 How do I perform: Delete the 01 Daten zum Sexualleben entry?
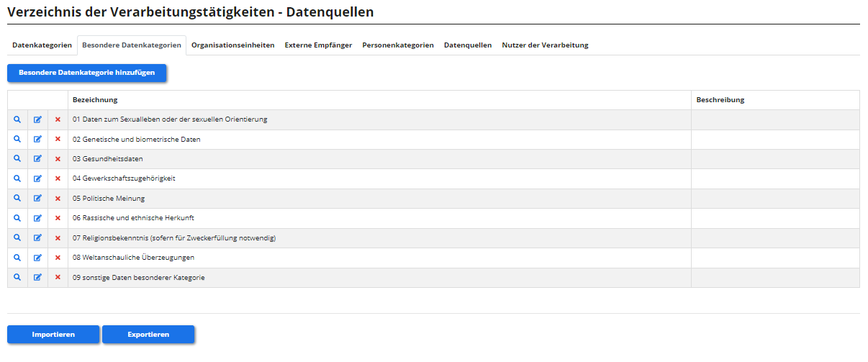pyautogui.click(x=58, y=119)
